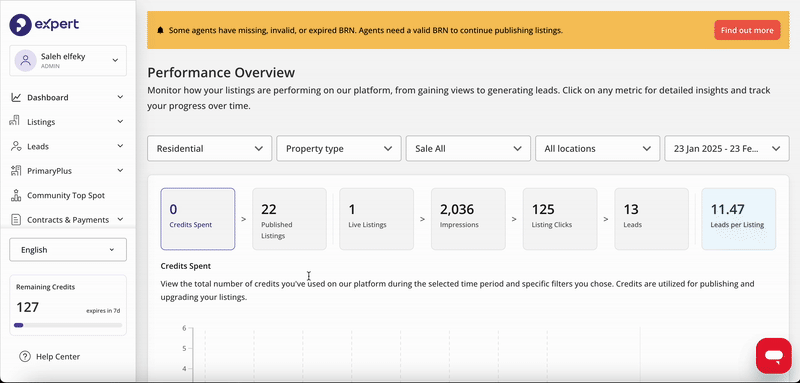
Task: Click the Leads person icon
Action: click(16, 146)
